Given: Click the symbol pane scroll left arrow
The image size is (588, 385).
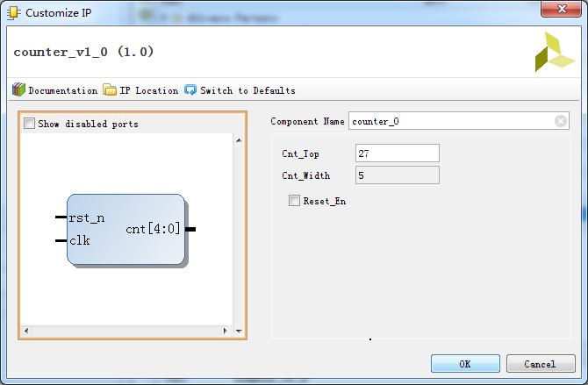Looking at the screenshot, I should pyautogui.click(x=26, y=331).
